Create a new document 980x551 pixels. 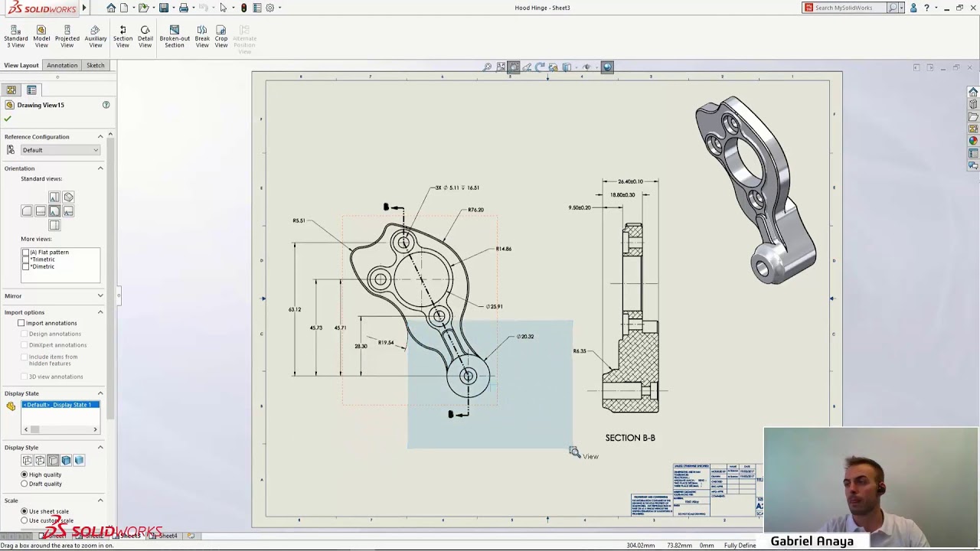click(124, 8)
